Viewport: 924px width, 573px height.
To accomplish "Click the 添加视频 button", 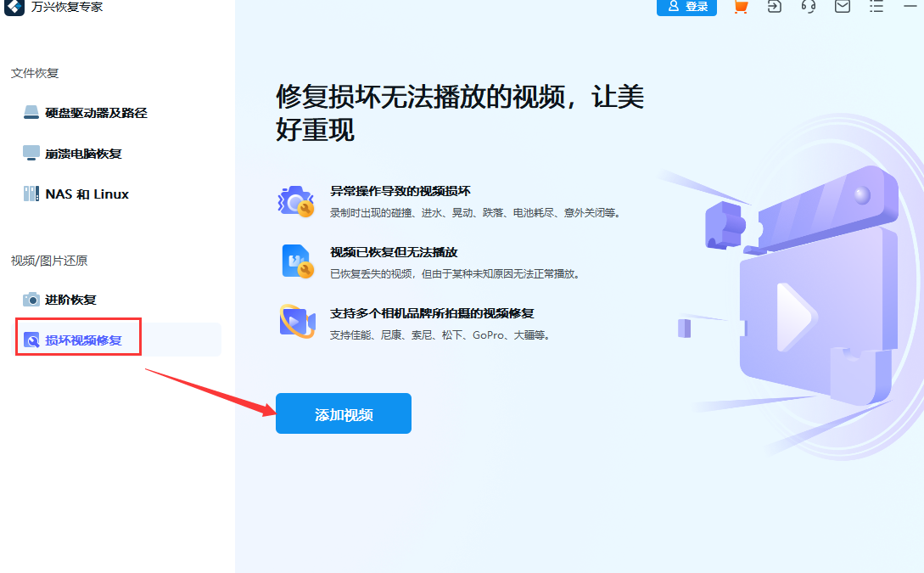I will pyautogui.click(x=343, y=413).
